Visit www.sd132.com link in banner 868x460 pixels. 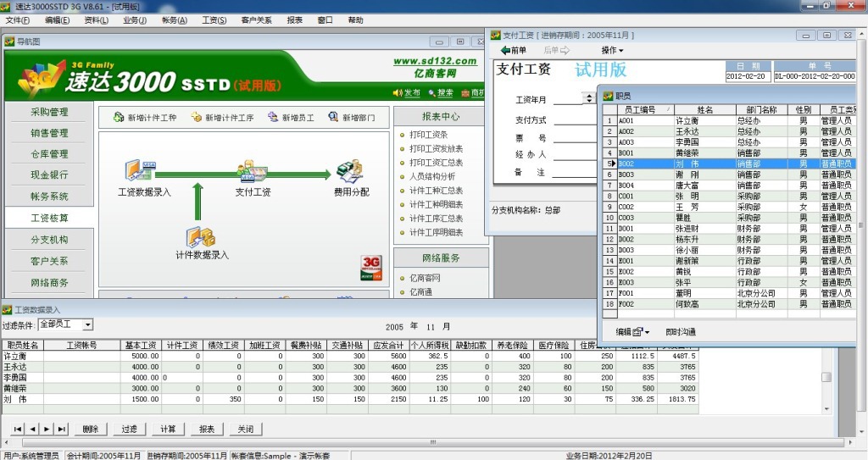pyautogui.click(x=435, y=61)
